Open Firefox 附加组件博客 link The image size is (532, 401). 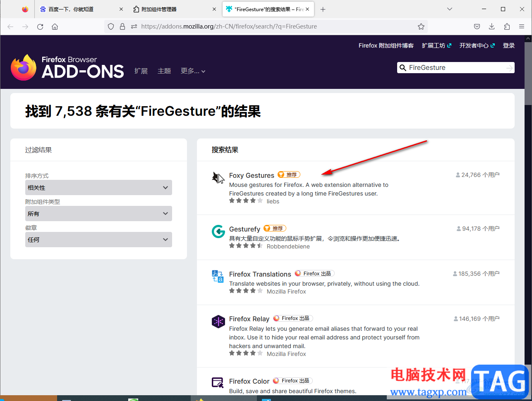pyautogui.click(x=386, y=45)
